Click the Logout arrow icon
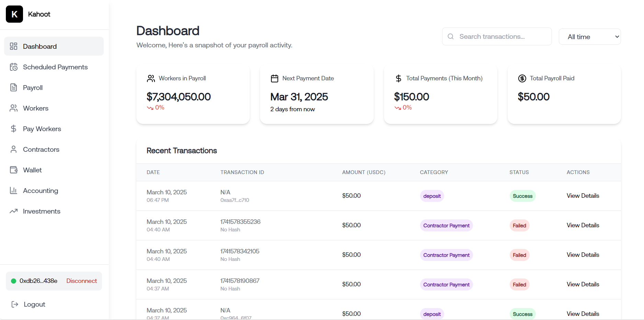This screenshot has height=320, width=644. [x=15, y=304]
